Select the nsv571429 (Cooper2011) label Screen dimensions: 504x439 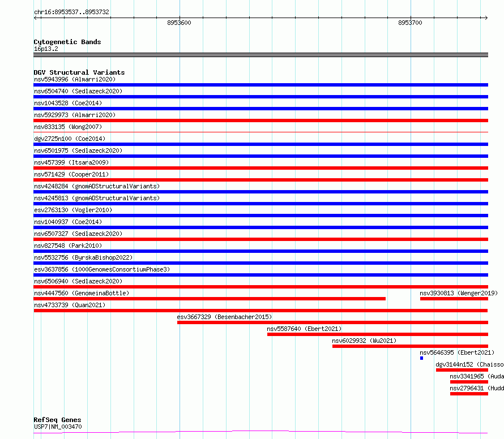71,174
